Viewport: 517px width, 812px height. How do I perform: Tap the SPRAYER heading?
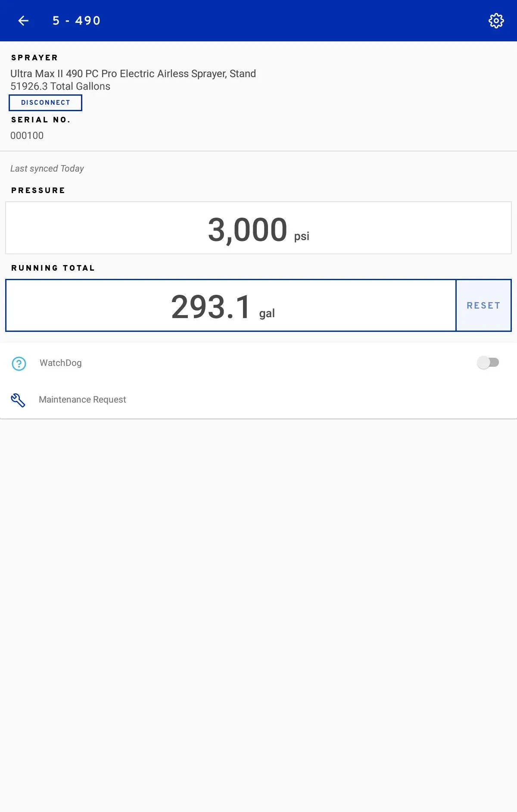34,58
